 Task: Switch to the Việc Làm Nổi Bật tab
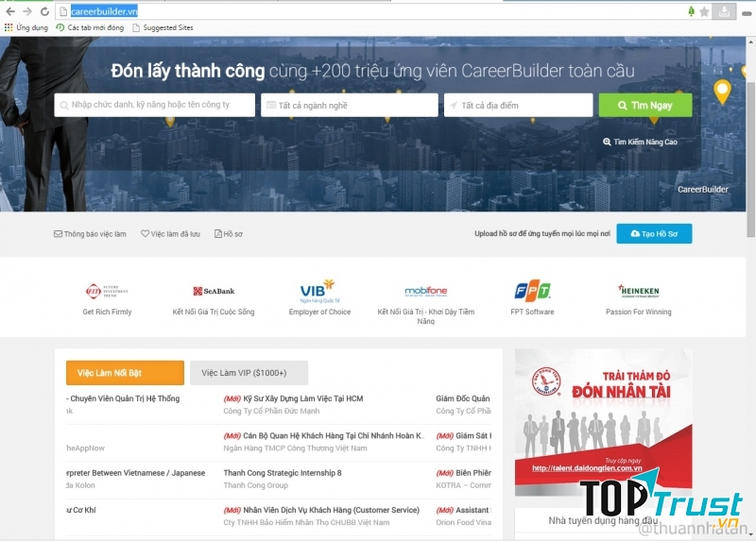[125, 373]
